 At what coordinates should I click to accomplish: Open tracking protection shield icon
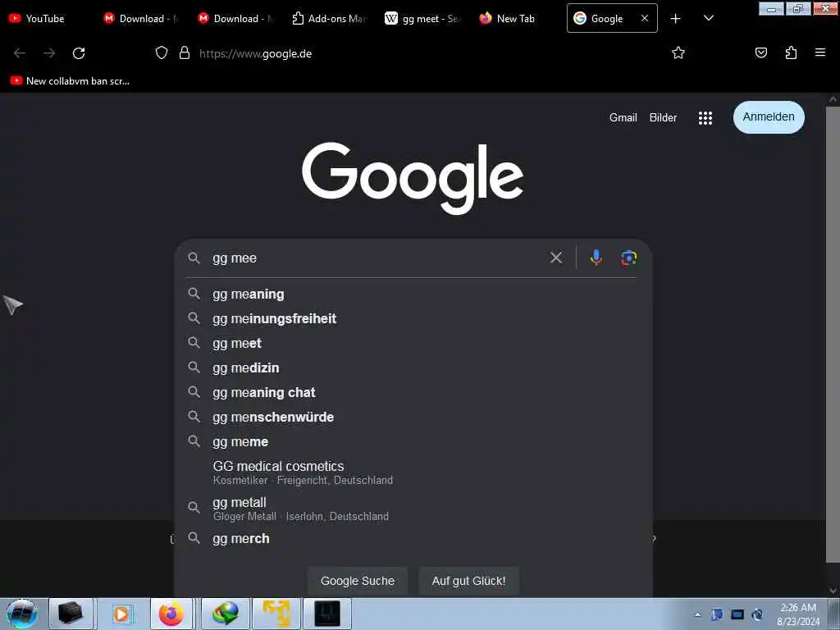162,53
